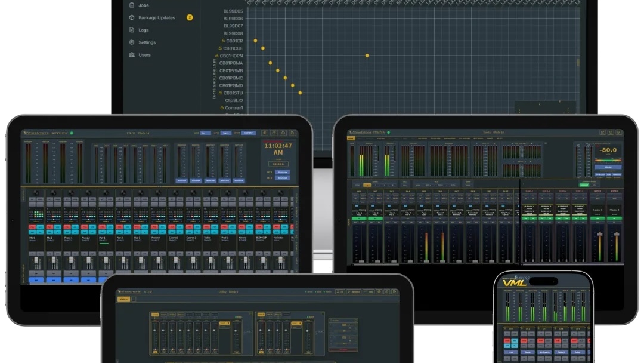Select ClipSLIO destination row
The image size is (644, 363).
234,100
